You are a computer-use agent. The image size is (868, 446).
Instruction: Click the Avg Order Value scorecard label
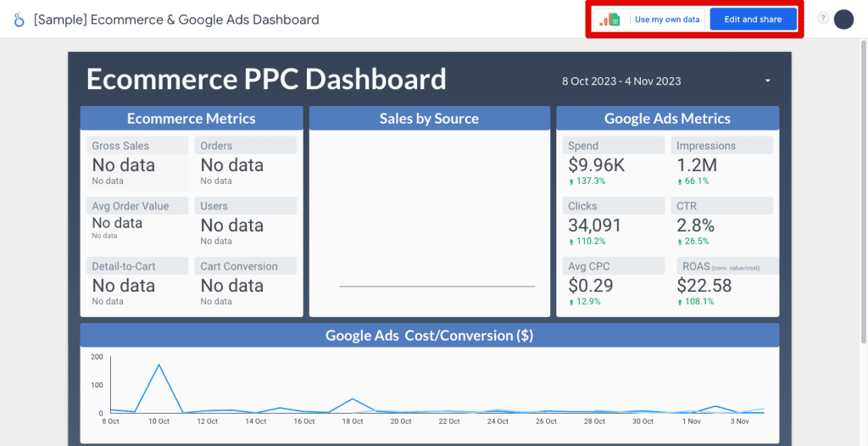pyautogui.click(x=137, y=206)
